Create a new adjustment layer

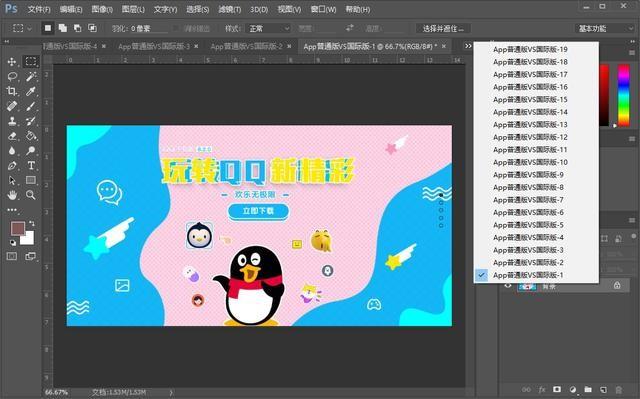(x=573, y=390)
